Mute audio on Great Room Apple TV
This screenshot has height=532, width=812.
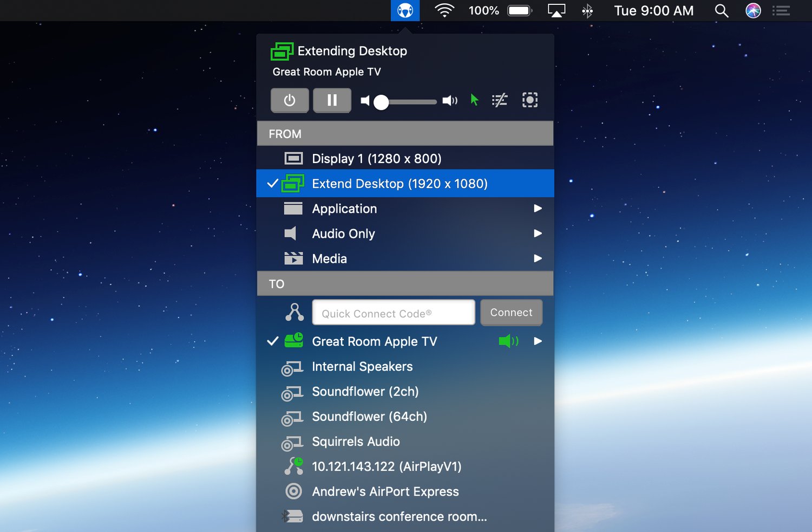[507, 341]
